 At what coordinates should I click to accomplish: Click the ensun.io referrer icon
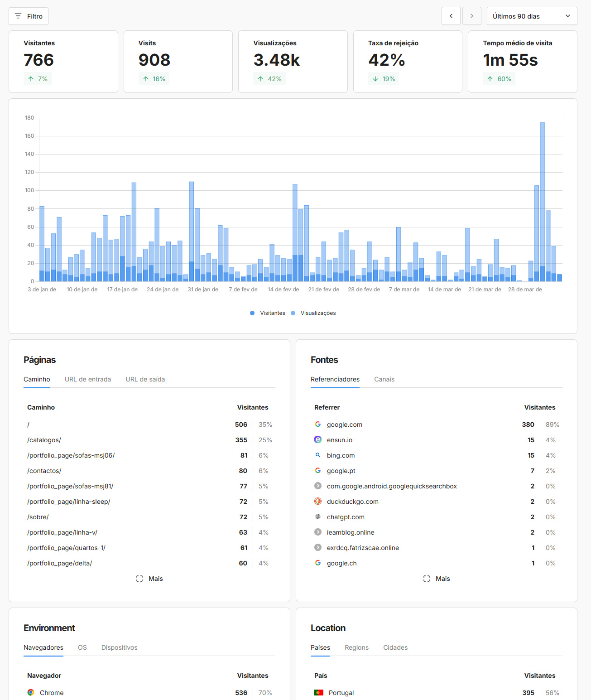tap(318, 440)
